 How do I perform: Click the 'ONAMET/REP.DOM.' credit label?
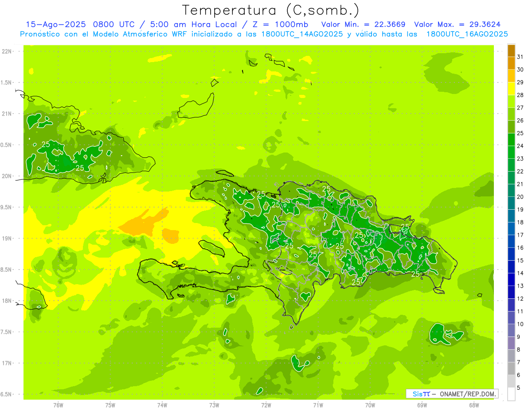pos(468,394)
